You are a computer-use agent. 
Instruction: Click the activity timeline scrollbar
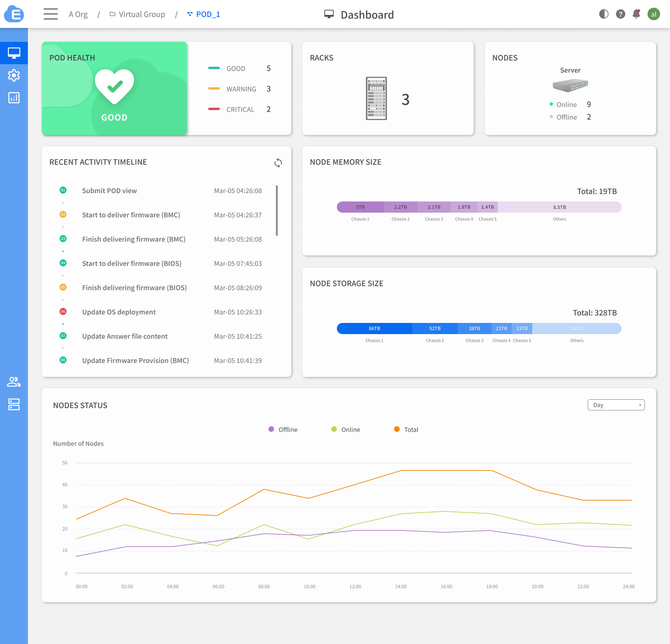(277, 210)
